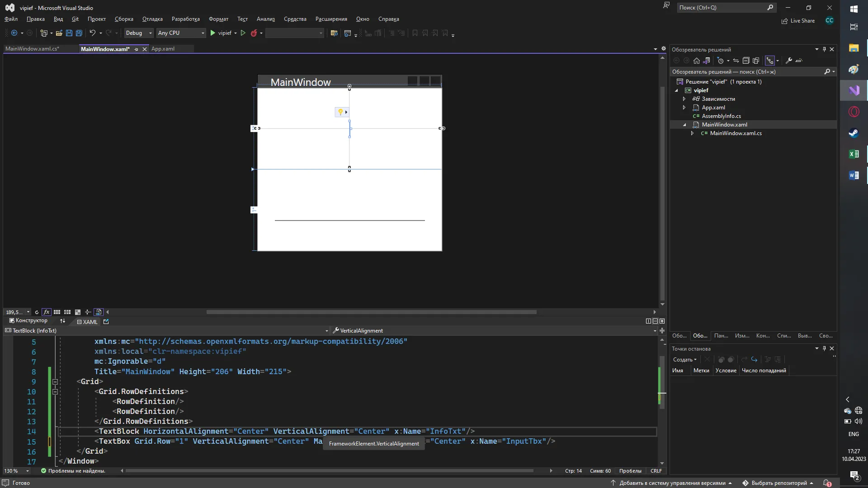Image resolution: width=868 pixels, height=488 pixels.
Task: Toggle the artboard background checker button
Action: pyautogui.click(x=78, y=312)
